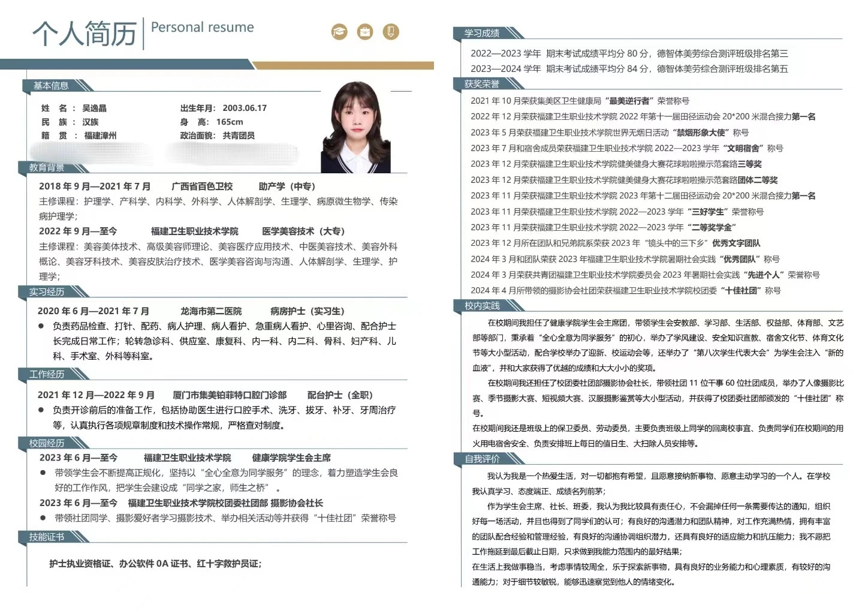Click the 自我评价 section header

(x=481, y=459)
